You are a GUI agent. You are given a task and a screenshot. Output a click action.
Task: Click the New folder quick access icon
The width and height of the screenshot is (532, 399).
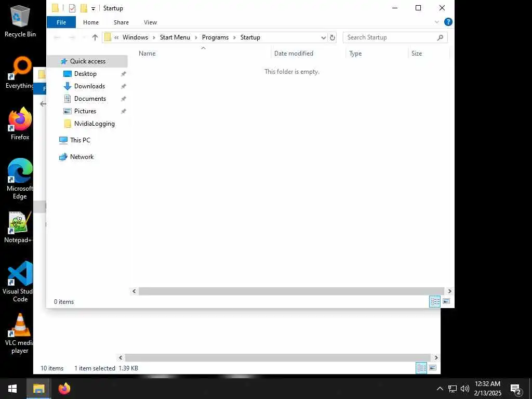pyautogui.click(x=84, y=8)
